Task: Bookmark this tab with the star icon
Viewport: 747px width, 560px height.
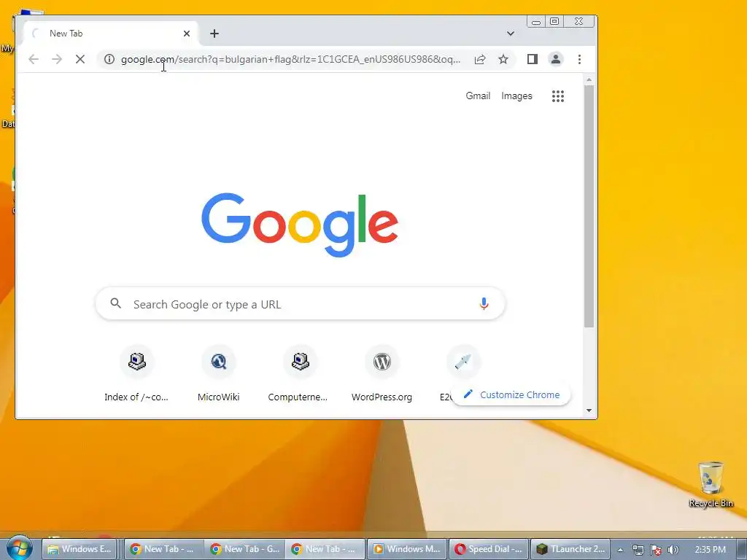Action: pyautogui.click(x=503, y=59)
